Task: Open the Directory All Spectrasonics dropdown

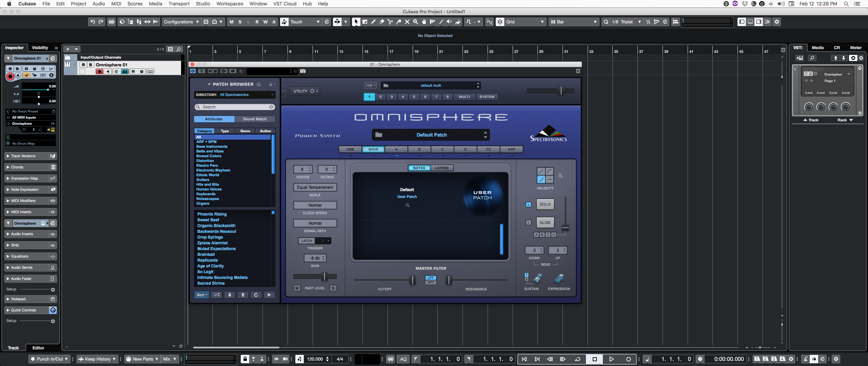Action: pos(235,95)
